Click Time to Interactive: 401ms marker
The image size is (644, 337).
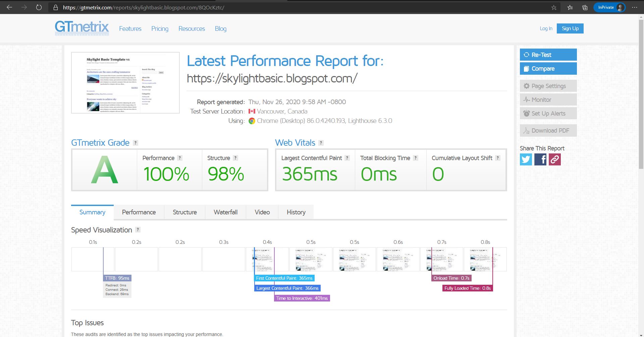(x=302, y=298)
